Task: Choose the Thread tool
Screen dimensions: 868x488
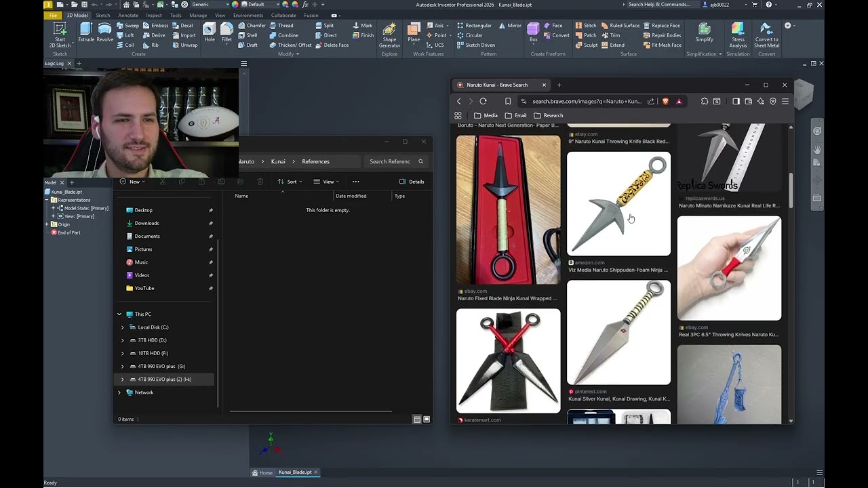Action: pyautogui.click(x=281, y=26)
